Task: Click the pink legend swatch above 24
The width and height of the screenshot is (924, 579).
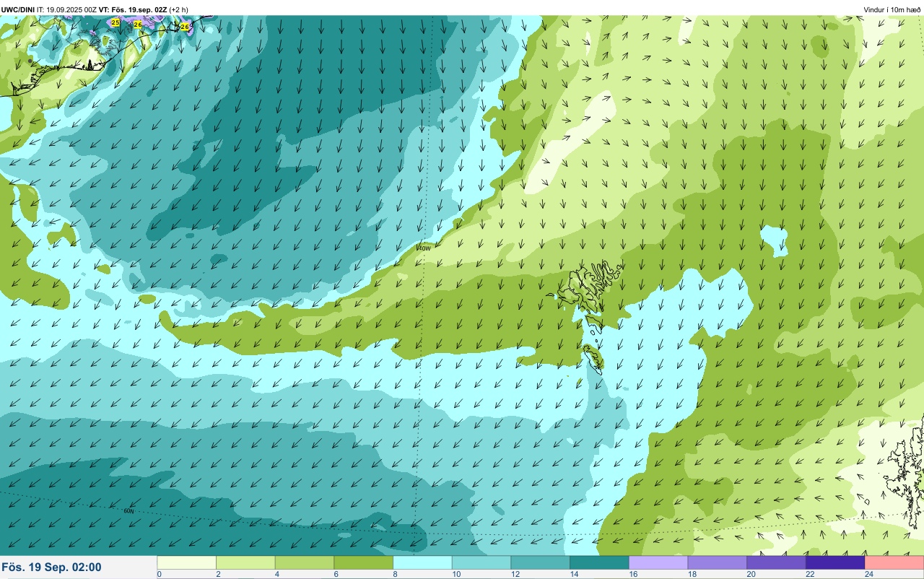Action: (x=894, y=562)
